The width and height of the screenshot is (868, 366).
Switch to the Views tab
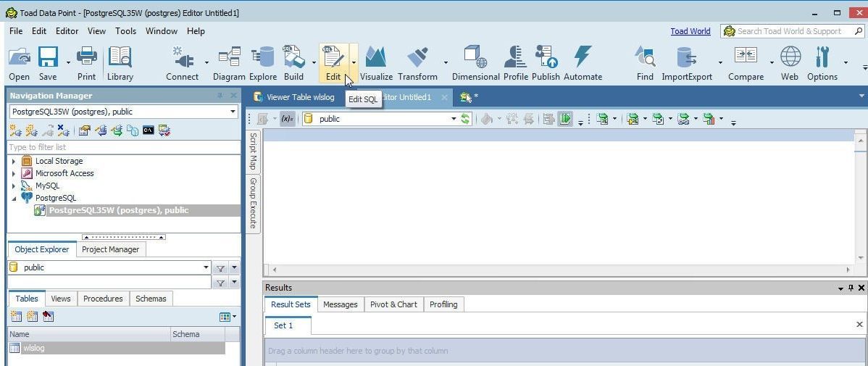tap(61, 299)
